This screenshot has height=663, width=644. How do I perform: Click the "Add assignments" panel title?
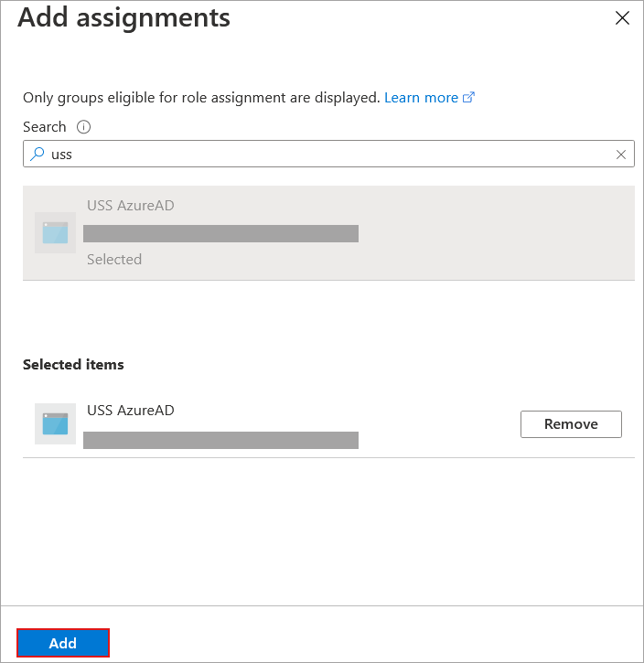tap(123, 17)
